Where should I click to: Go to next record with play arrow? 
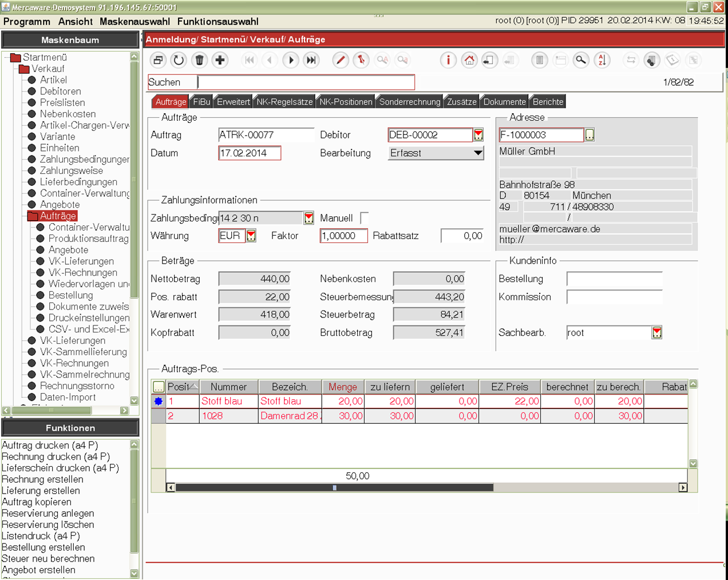point(291,60)
